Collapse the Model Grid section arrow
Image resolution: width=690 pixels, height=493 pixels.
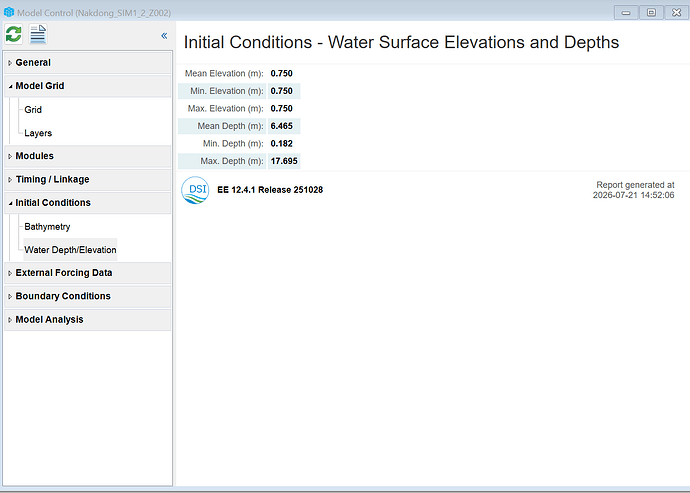point(10,86)
